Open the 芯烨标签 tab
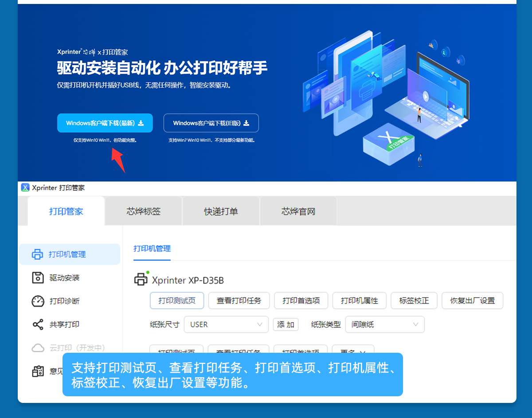This screenshot has width=532, height=418. coord(144,211)
